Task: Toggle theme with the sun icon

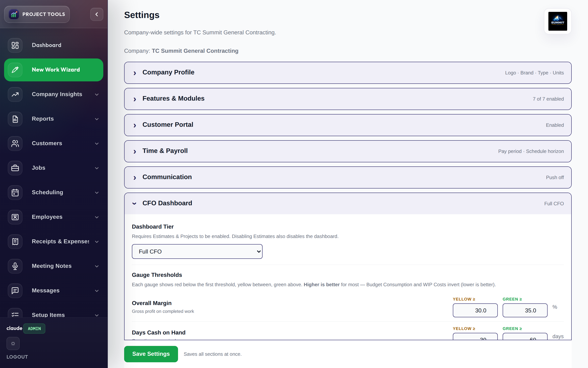Action: 13,343
